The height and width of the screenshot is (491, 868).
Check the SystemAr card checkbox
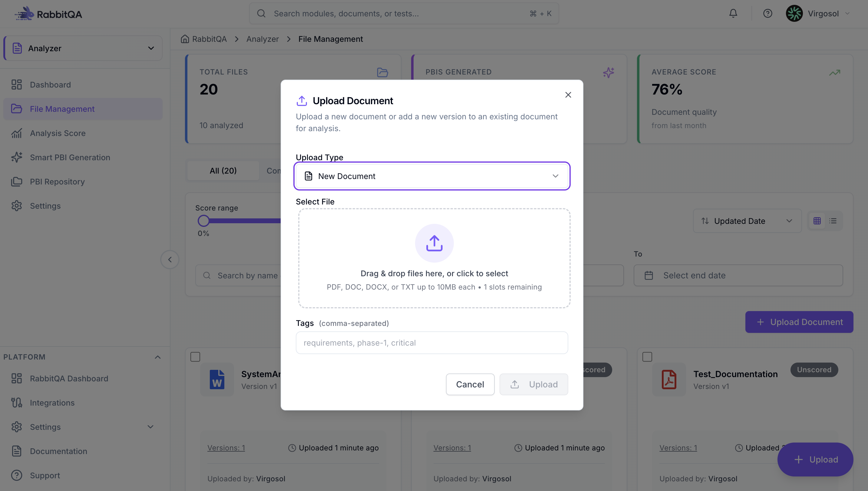pos(195,357)
